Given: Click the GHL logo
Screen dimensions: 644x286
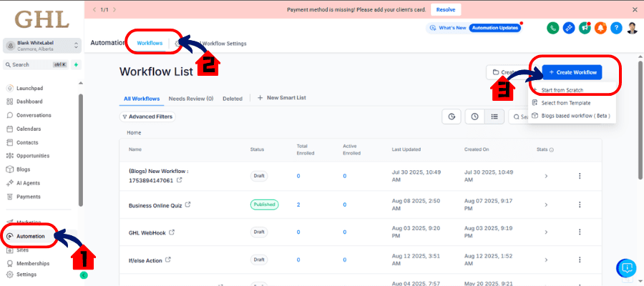Looking at the screenshot, I should click(42, 20).
